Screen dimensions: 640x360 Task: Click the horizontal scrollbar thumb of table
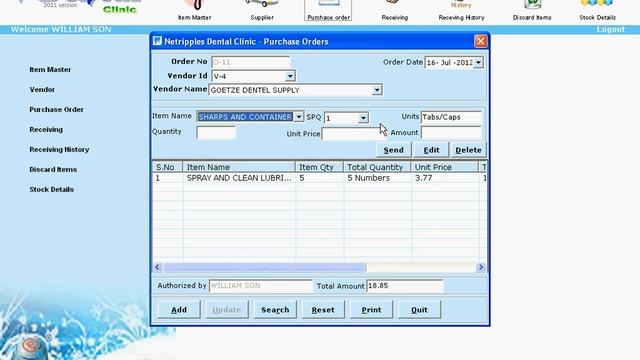(264, 267)
